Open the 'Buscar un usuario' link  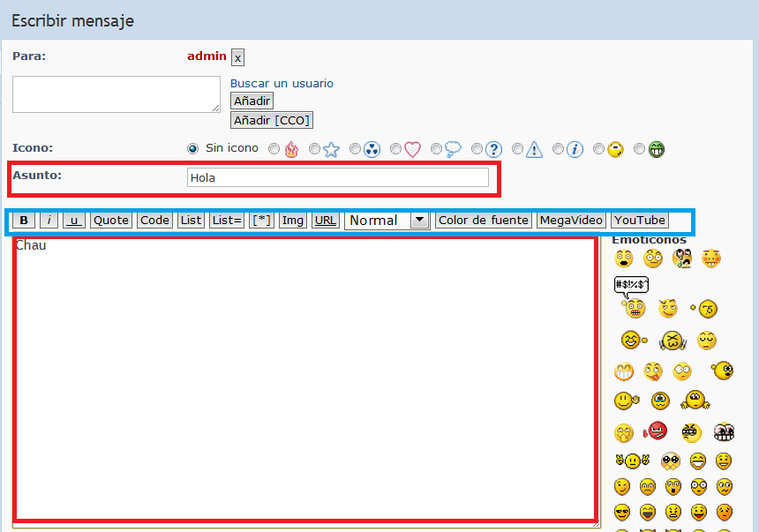(x=282, y=84)
